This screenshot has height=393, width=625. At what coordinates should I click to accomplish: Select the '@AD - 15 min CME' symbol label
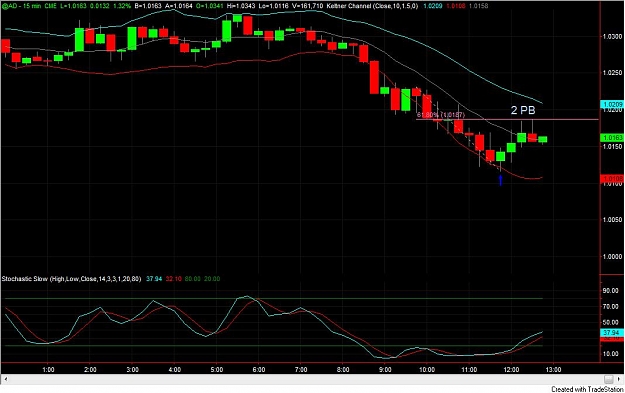tap(29, 6)
